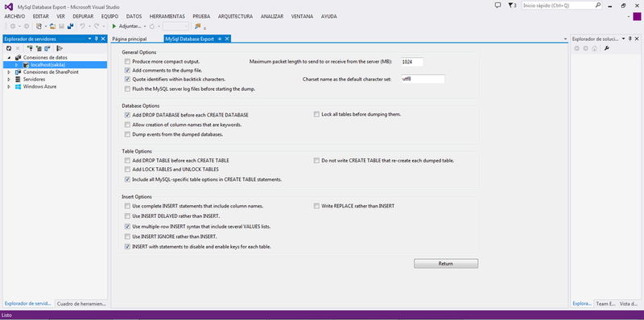Screen dimensions: 644x320
Task: Click the Save toolbar icon
Action: (x=61, y=27)
